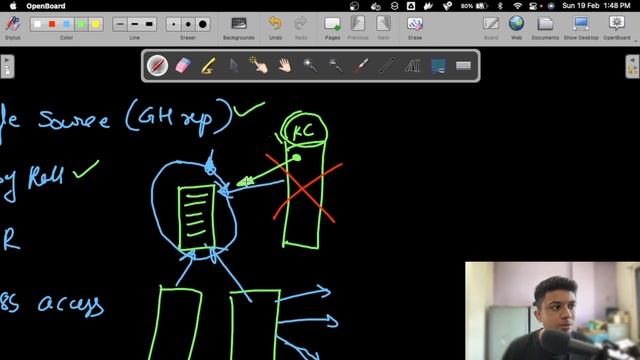Choose the medium eraser size
Viewport: 640px width, 360px height.
click(x=188, y=24)
